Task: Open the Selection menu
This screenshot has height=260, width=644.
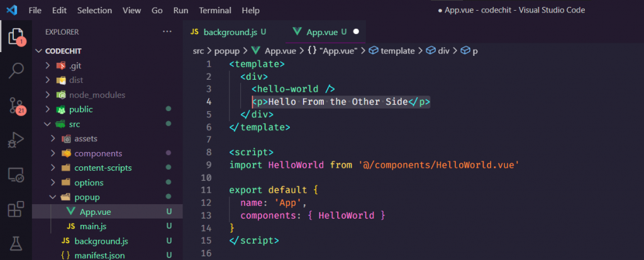Action: tap(96, 10)
